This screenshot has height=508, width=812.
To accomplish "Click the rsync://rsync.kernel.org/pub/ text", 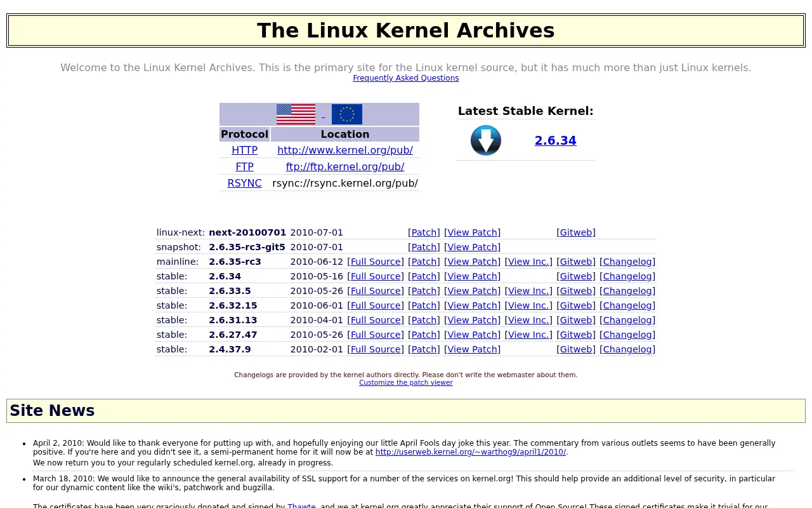I will click(x=345, y=184).
